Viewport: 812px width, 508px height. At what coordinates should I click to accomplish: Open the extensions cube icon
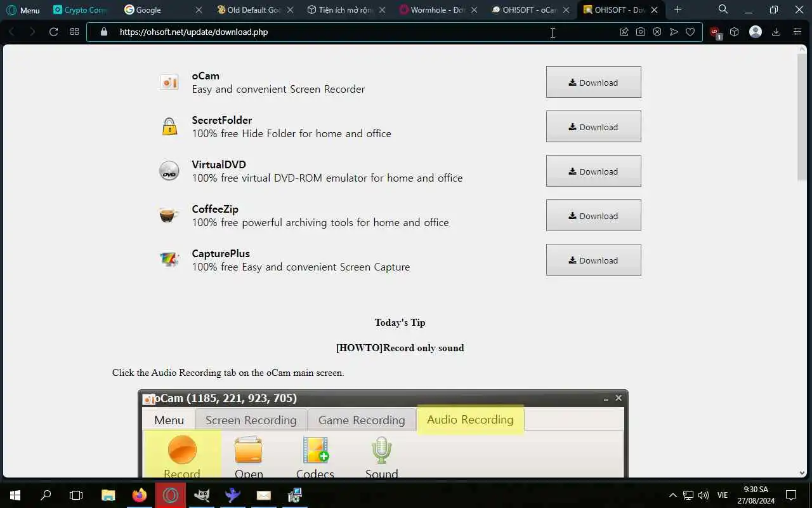pyautogui.click(x=735, y=32)
